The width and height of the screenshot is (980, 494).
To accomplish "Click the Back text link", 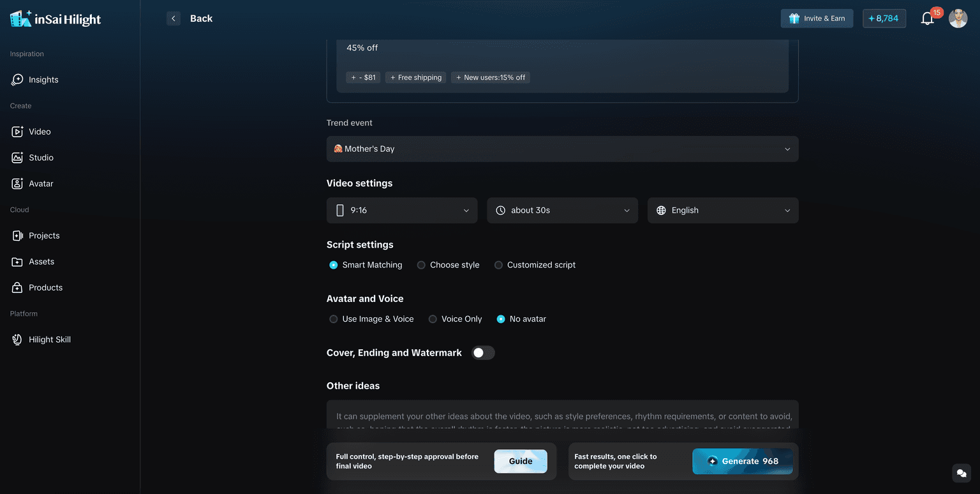I will 201,19.
